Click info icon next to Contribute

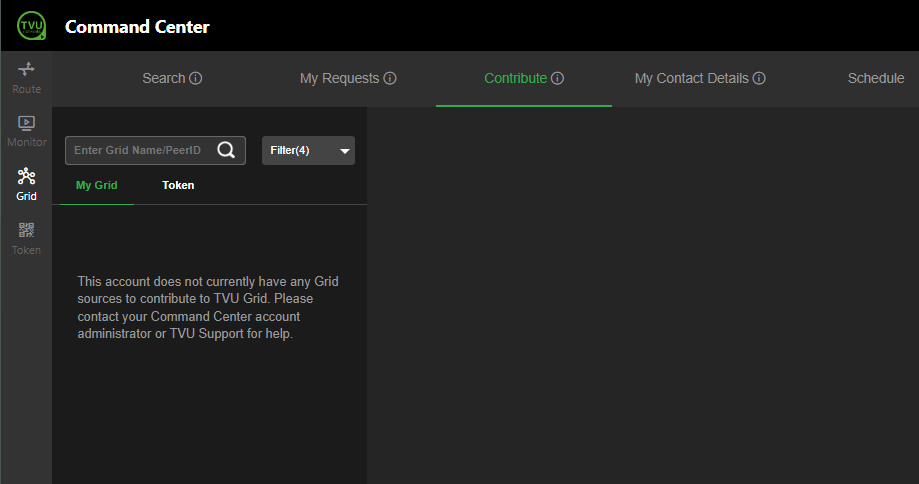coord(558,79)
